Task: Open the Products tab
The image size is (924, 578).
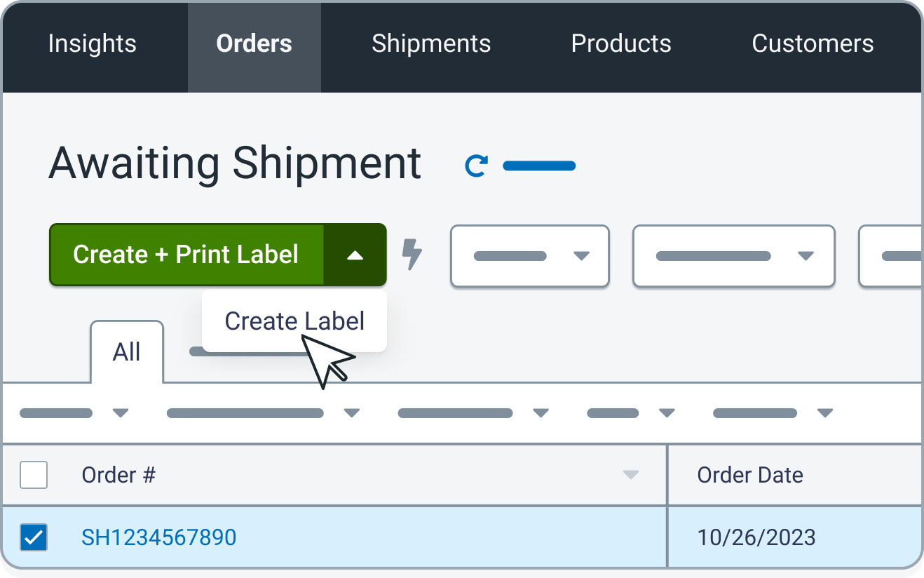Action: 620,43
